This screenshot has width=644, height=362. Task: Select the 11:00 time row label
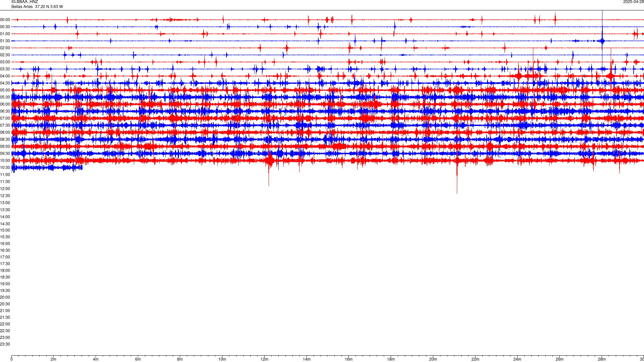pos(5,175)
